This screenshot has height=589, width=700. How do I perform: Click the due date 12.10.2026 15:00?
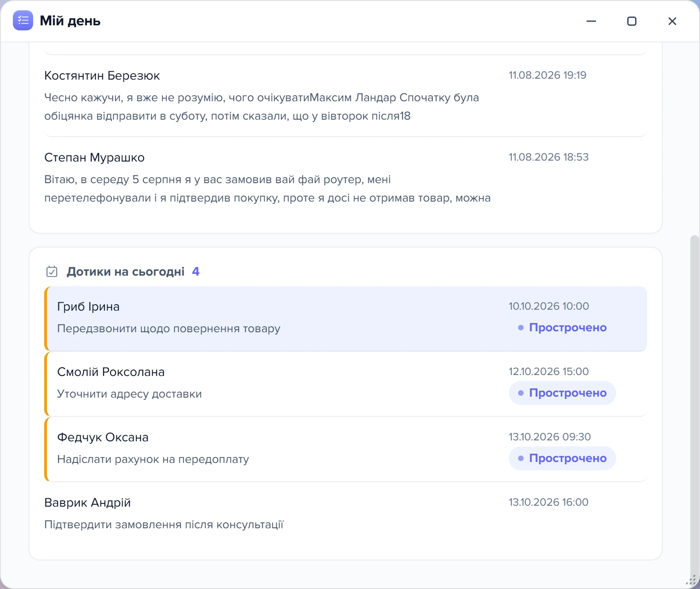click(548, 371)
